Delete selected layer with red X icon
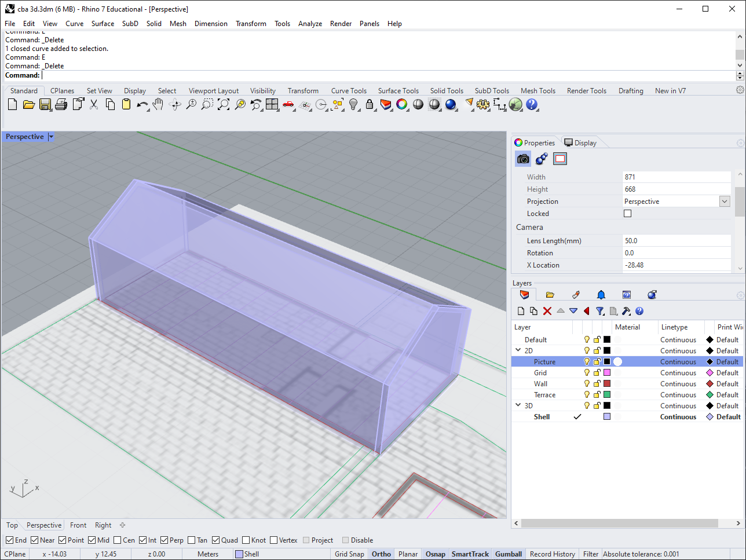This screenshot has height=560, width=746. coord(547,311)
